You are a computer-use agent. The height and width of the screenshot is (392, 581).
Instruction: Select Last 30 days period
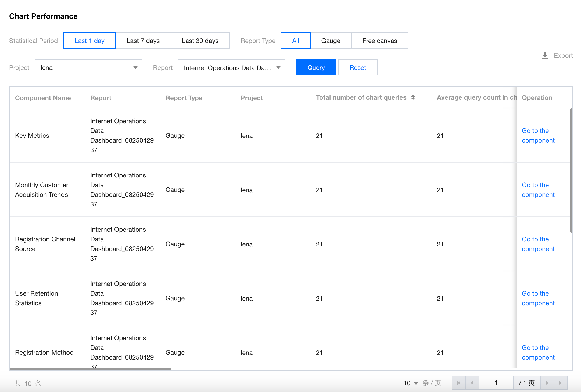coord(200,41)
